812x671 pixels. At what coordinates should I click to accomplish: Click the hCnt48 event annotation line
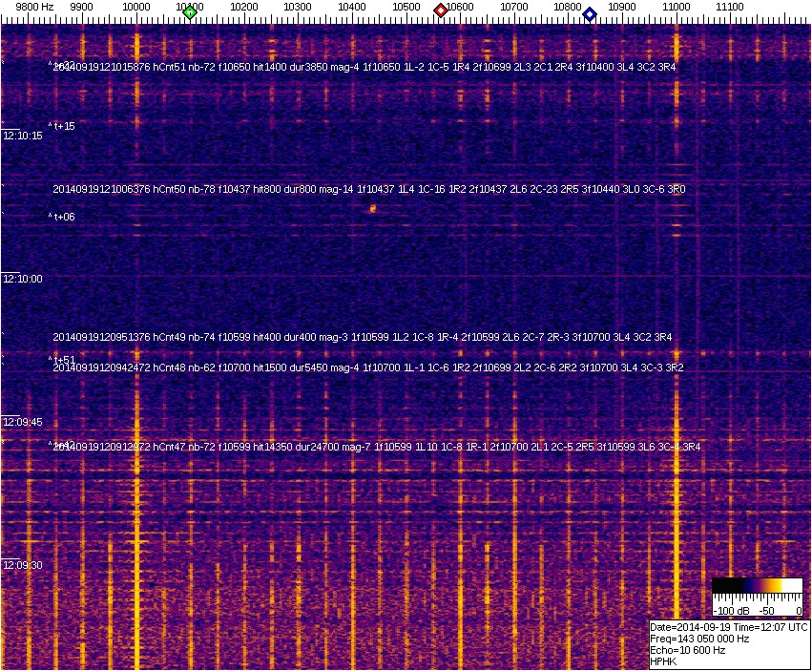coord(368,367)
